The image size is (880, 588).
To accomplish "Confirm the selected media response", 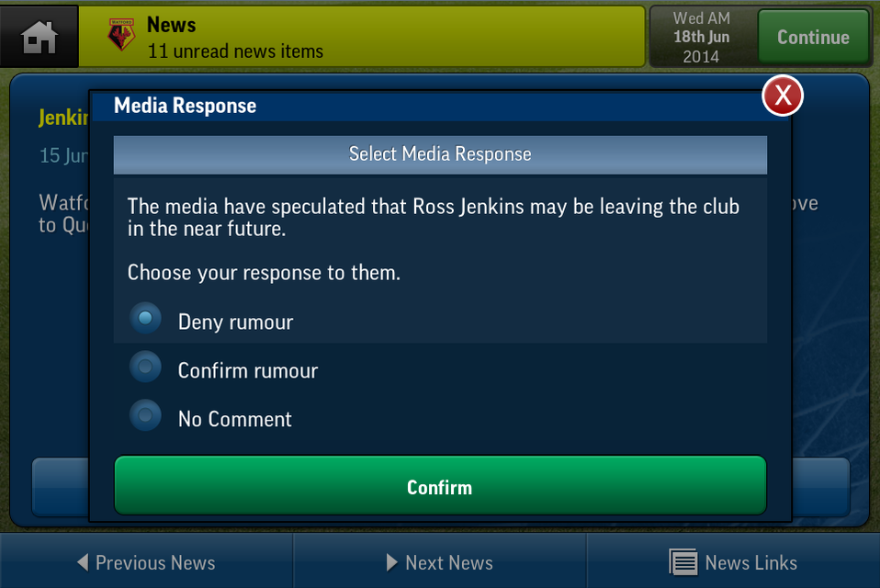I will pos(440,486).
